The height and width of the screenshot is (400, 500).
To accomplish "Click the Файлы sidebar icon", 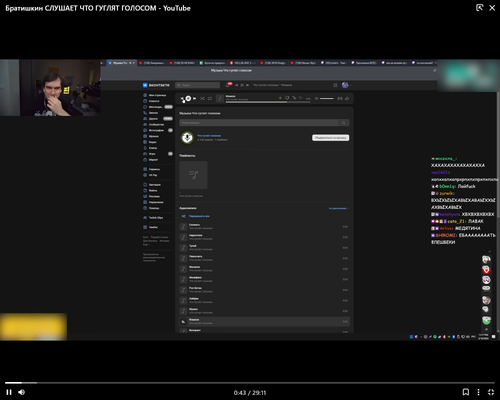I will (145, 190).
